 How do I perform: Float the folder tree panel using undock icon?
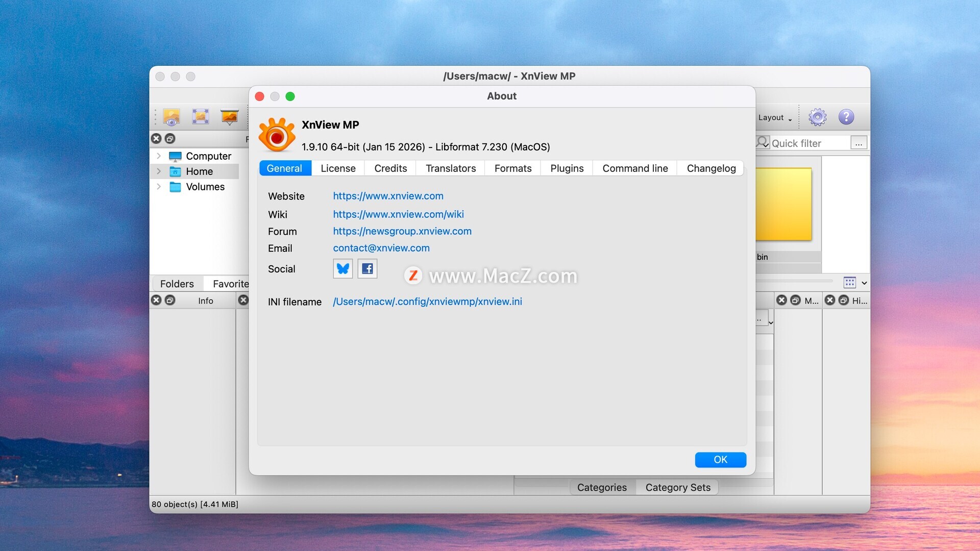point(170,139)
